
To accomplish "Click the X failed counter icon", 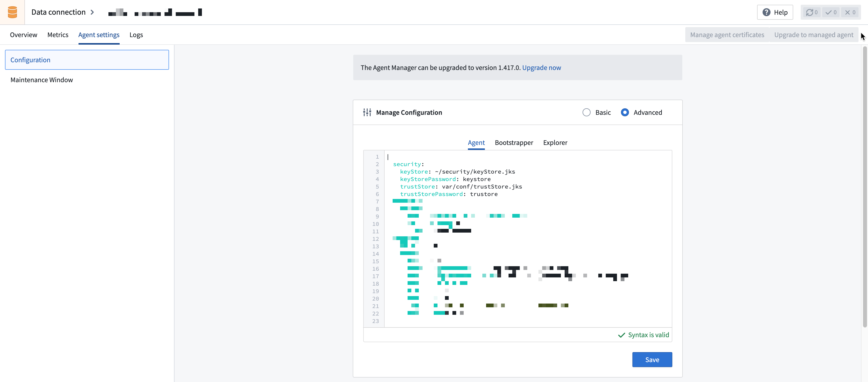I will coord(848,12).
